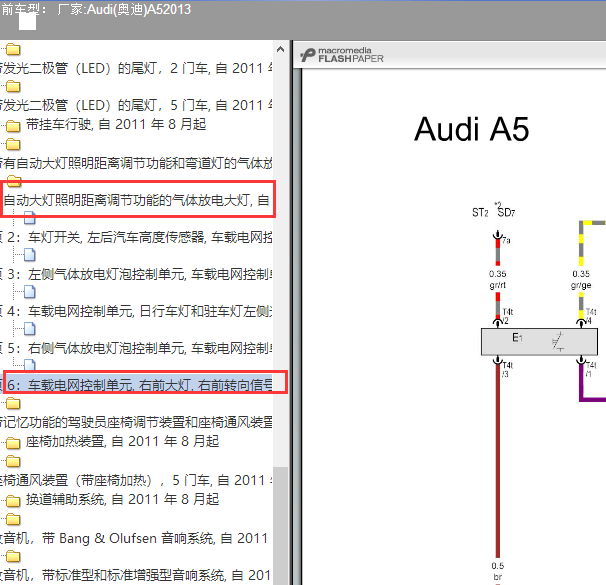606x585 pixels.
Task: Click document icon above page 5 entry
Action: click(x=30, y=329)
